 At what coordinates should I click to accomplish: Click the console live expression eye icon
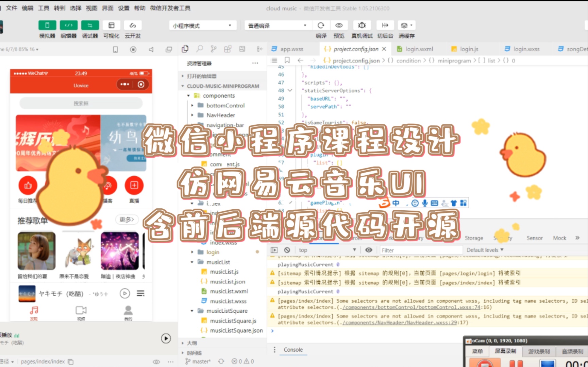(369, 250)
